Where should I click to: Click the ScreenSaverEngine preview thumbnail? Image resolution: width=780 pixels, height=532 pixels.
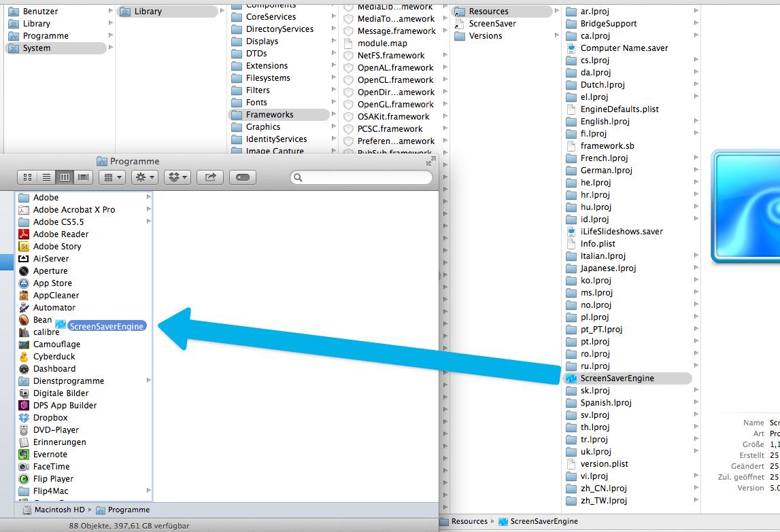click(746, 207)
